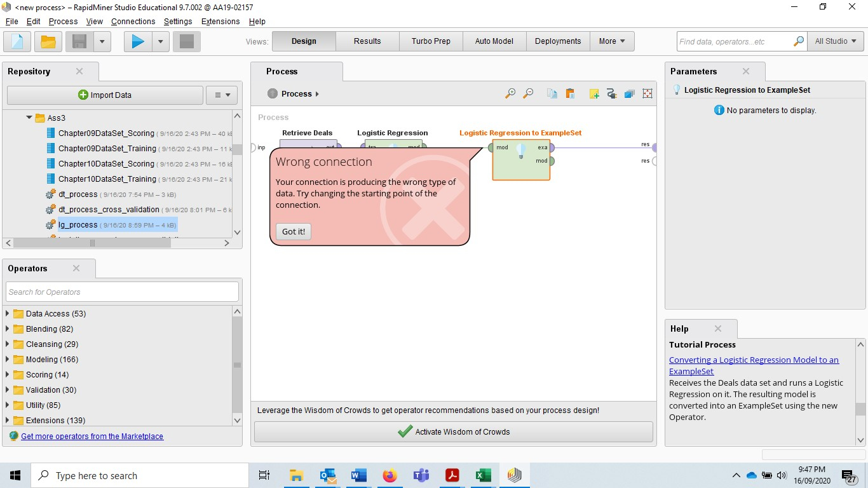Open the Process menu
This screenshot has width=868, height=488.
[x=63, y=21]
